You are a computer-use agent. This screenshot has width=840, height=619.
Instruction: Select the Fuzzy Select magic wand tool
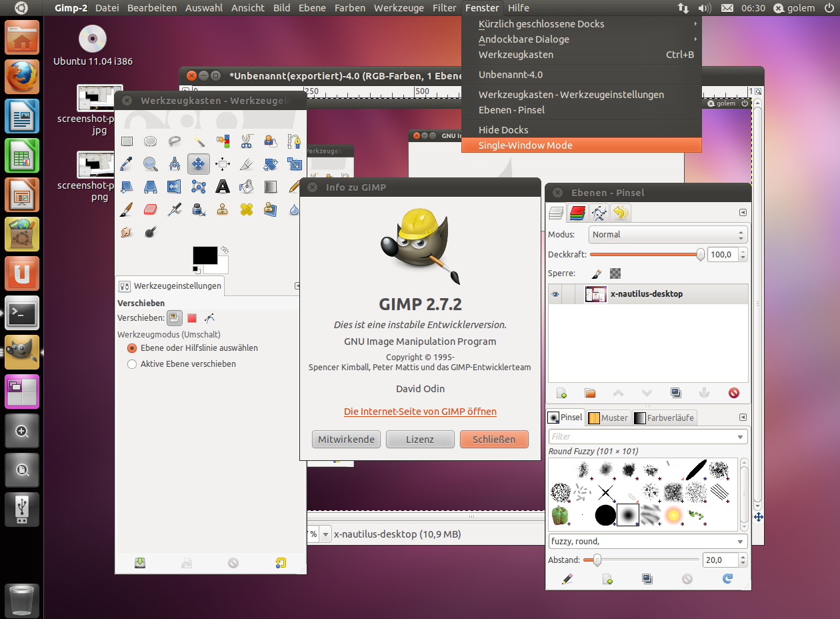point(199,141)
